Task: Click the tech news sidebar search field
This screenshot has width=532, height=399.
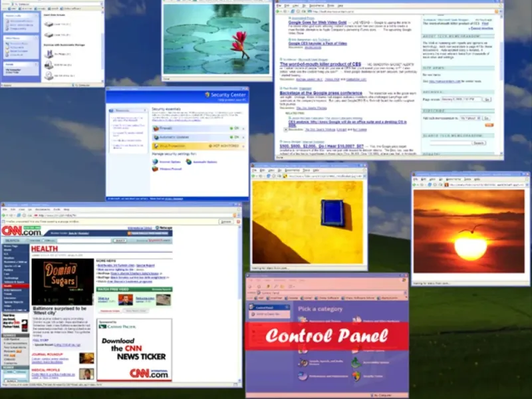Action: coord(450,143)
